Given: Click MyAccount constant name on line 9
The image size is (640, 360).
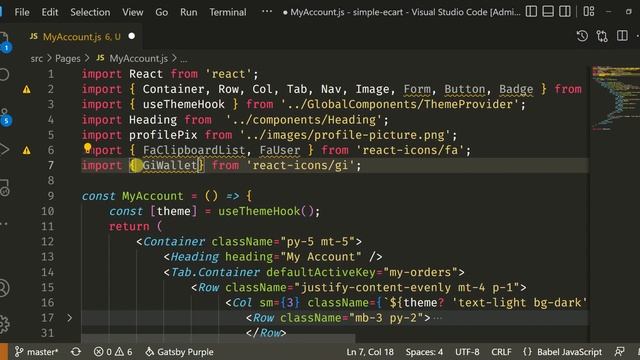Looking at the screenshot, I should click(153, 196).
